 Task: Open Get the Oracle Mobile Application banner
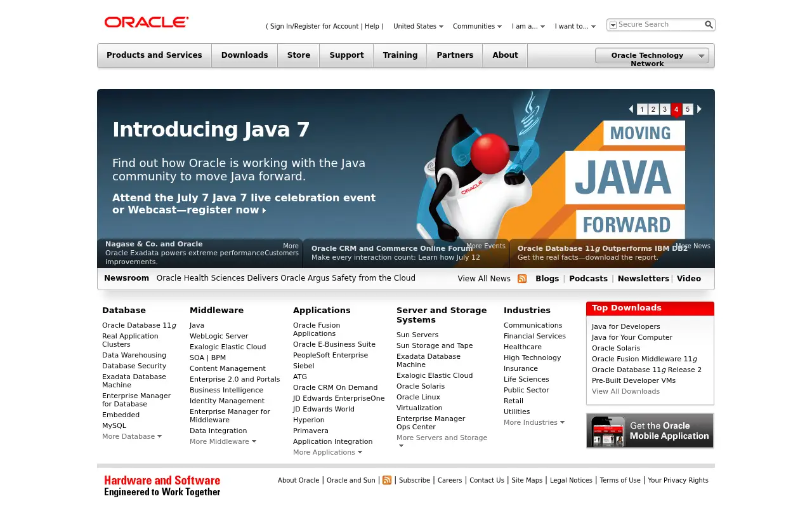[x=650, y=431]
